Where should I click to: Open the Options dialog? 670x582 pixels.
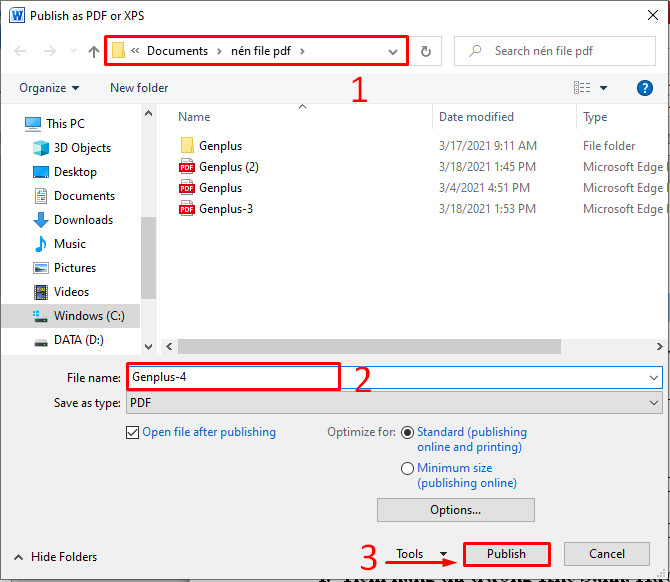click(x=455, y=510)
